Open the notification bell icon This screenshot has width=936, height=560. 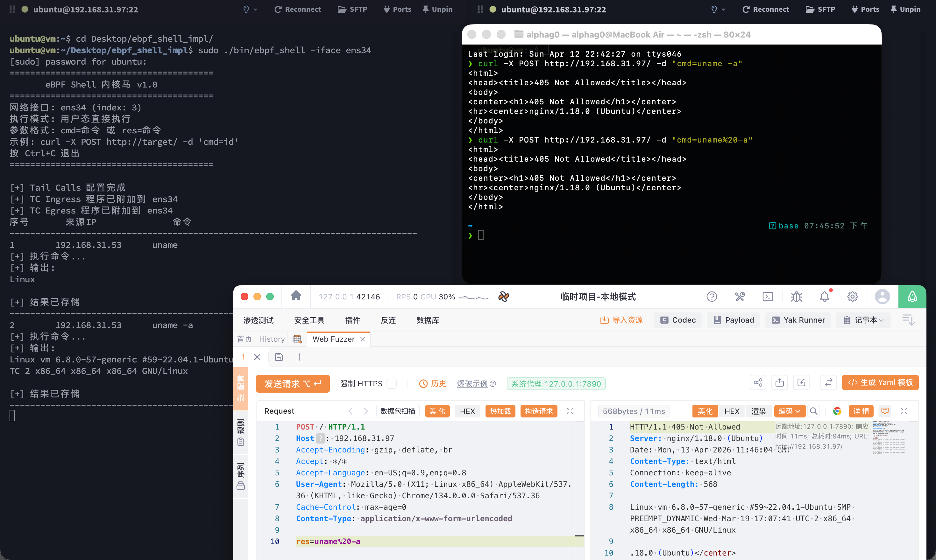point(824,297)
